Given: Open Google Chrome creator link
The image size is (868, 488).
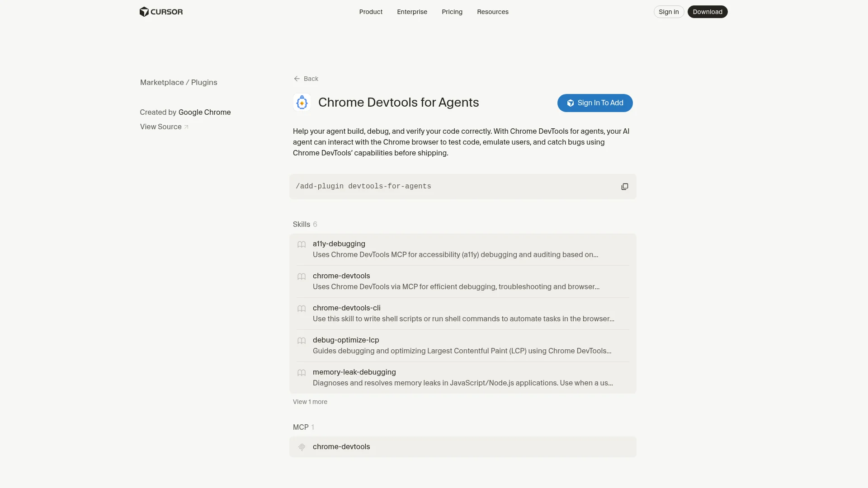Looking at the screenshot, I should 204,112.
